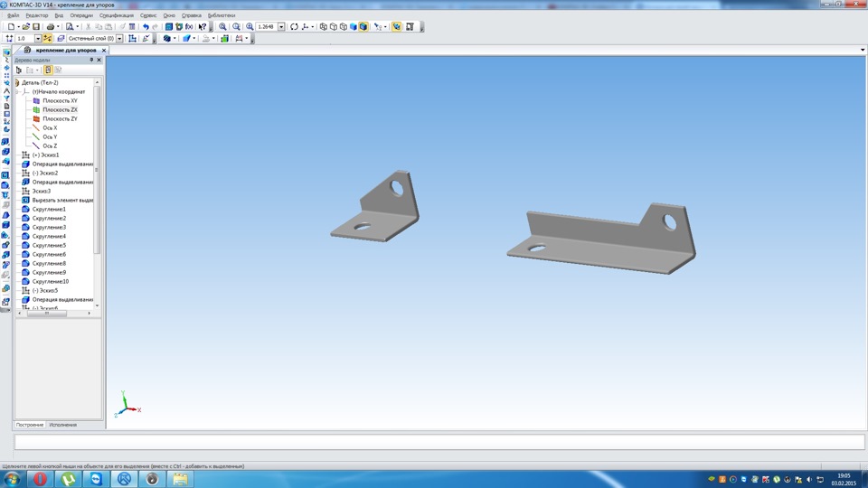This screenshot has height=488, width=868.
Task: Open print preview with the magnifier page icon
Action: coord(70,26)
